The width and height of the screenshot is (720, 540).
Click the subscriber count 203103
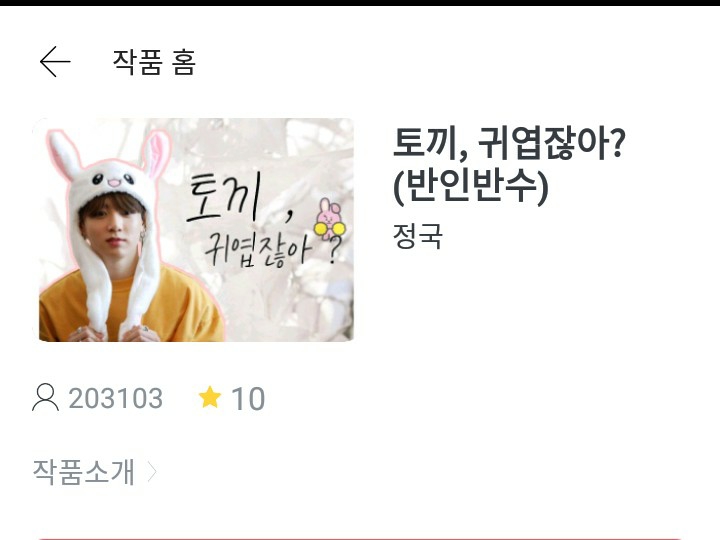tap(116, 398)
